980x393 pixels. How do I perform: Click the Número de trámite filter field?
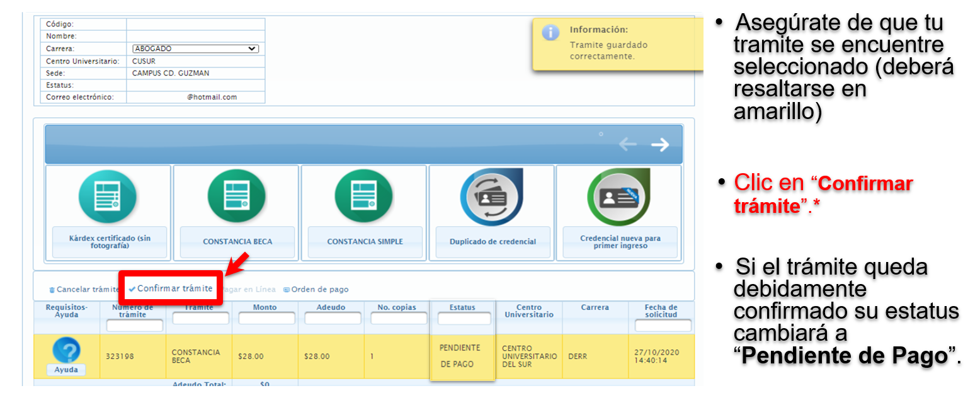point(135,326)
